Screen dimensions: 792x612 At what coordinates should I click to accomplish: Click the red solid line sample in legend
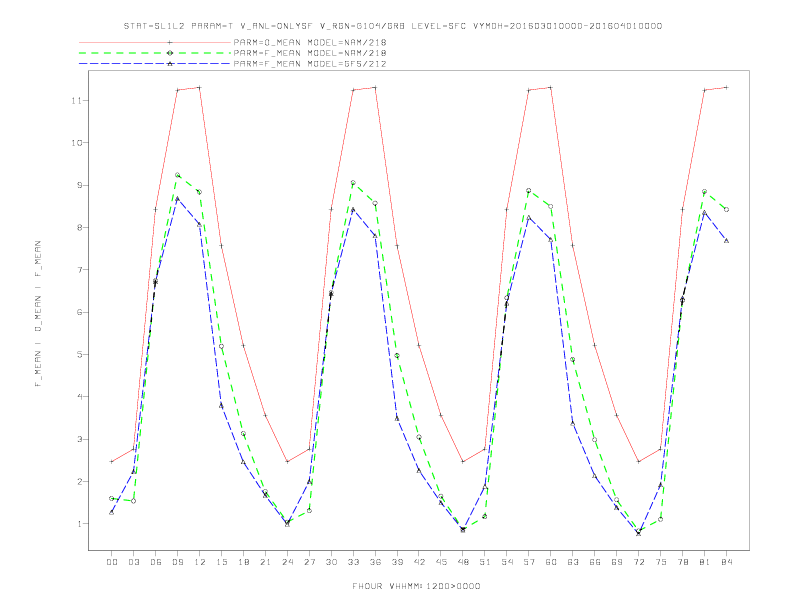(x=155, y=42)
